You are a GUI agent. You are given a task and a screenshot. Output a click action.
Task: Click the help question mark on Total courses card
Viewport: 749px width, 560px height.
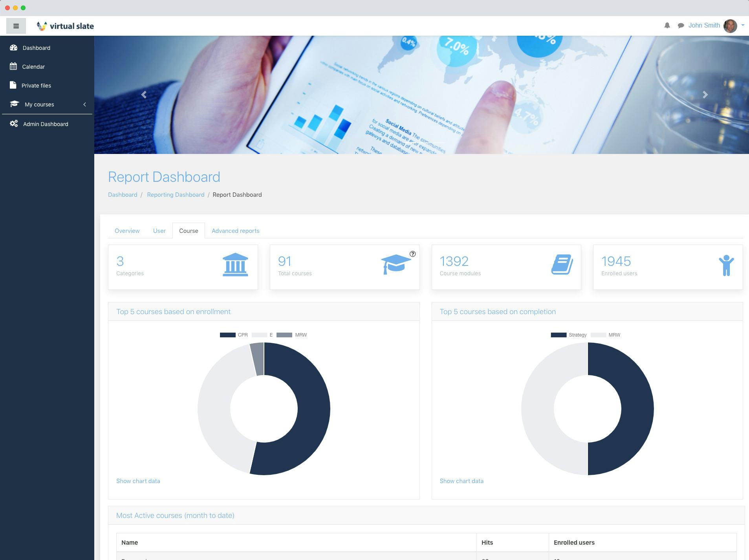tap(412, 254)
